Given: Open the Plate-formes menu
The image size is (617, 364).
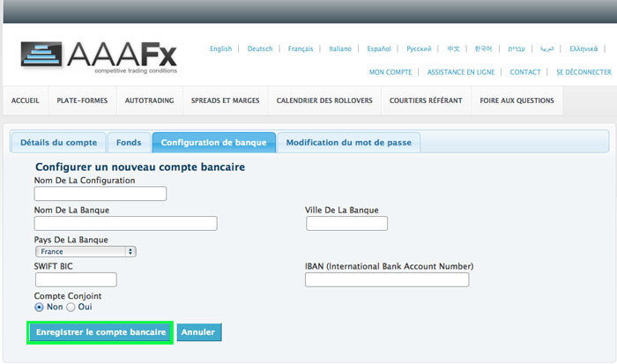Looking at the screenshot, I should click(x=82, y=100).
